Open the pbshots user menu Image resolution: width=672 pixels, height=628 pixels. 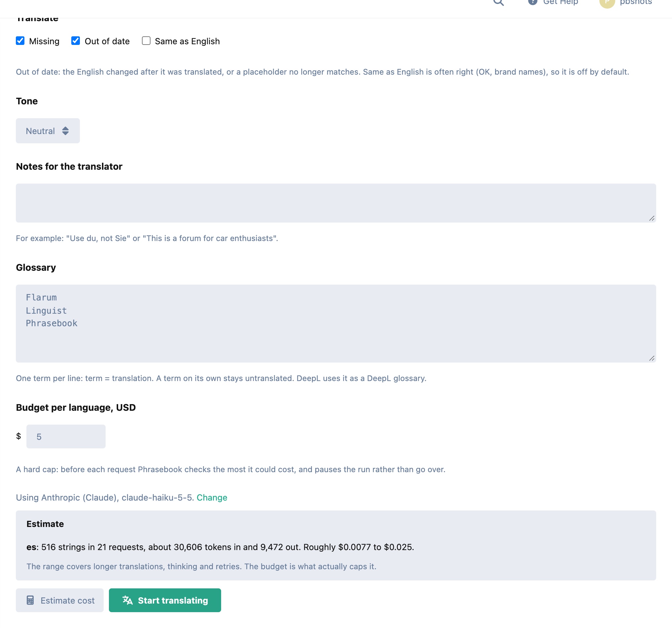pyautogui.click(x=625, y=3)
